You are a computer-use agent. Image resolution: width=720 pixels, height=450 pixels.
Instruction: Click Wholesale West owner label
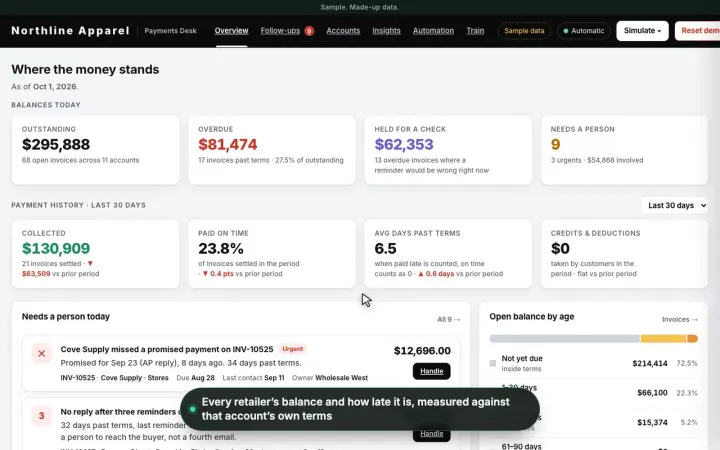click(341, 378)
